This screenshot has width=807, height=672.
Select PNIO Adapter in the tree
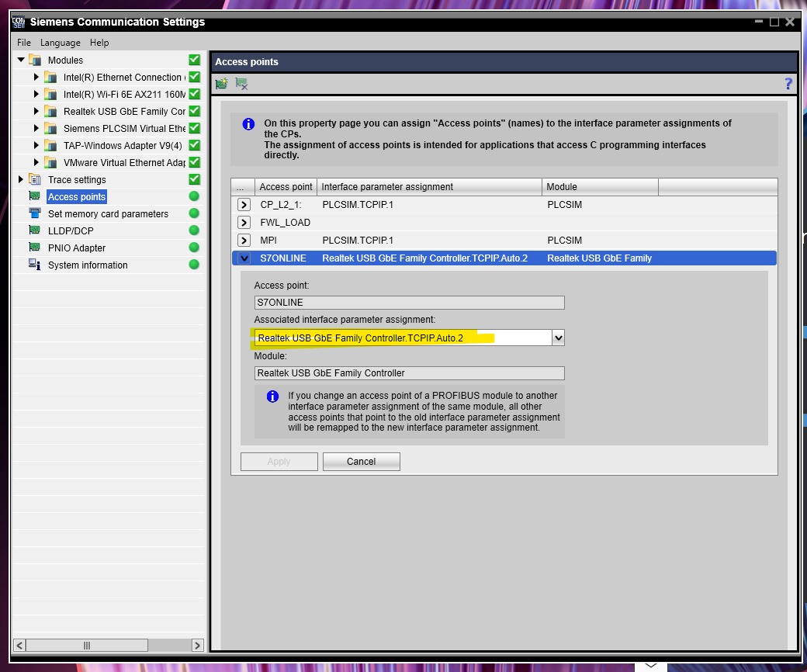coord(77,248)
